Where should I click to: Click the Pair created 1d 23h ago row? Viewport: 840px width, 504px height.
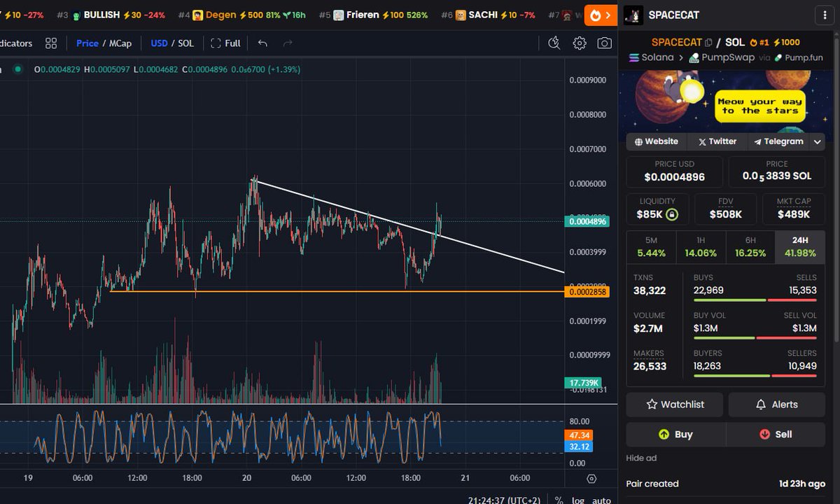click(x=725, y=484)
